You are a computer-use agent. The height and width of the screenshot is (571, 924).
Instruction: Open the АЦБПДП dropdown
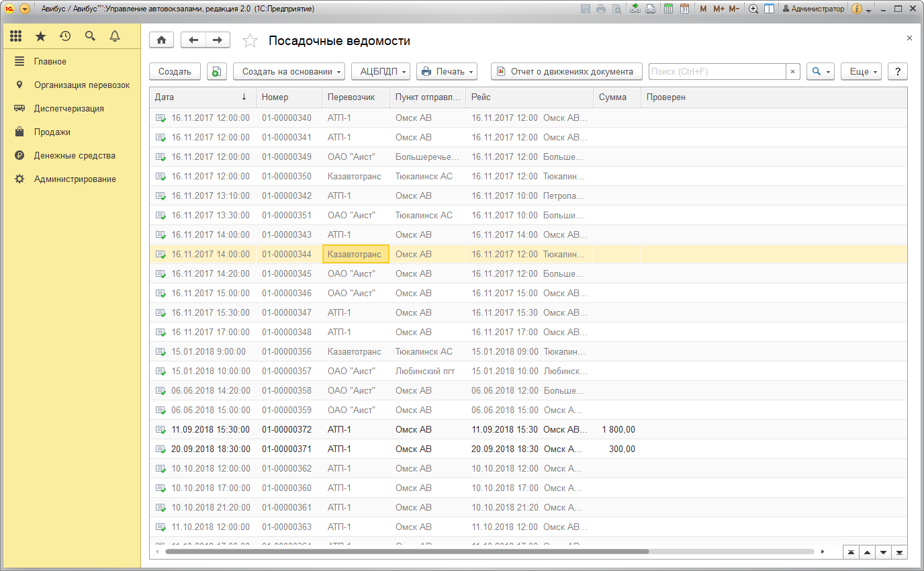tap(380, 72)
